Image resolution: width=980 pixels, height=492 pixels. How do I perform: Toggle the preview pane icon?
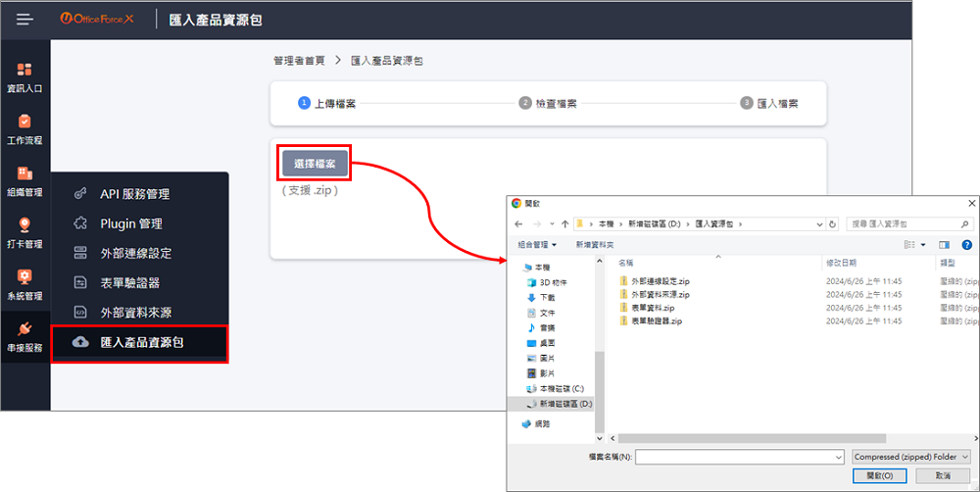click(x=944, y=244)
